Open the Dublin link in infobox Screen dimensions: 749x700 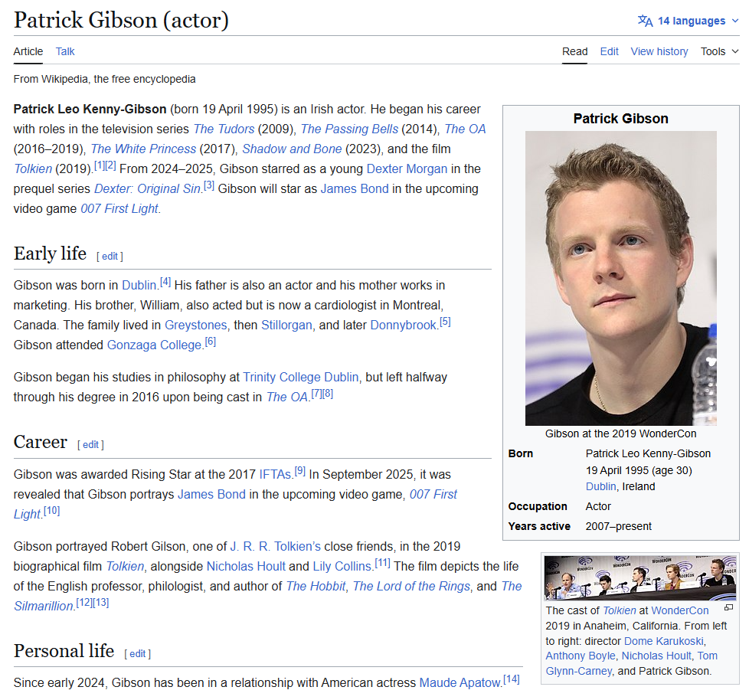click(600, 486)
